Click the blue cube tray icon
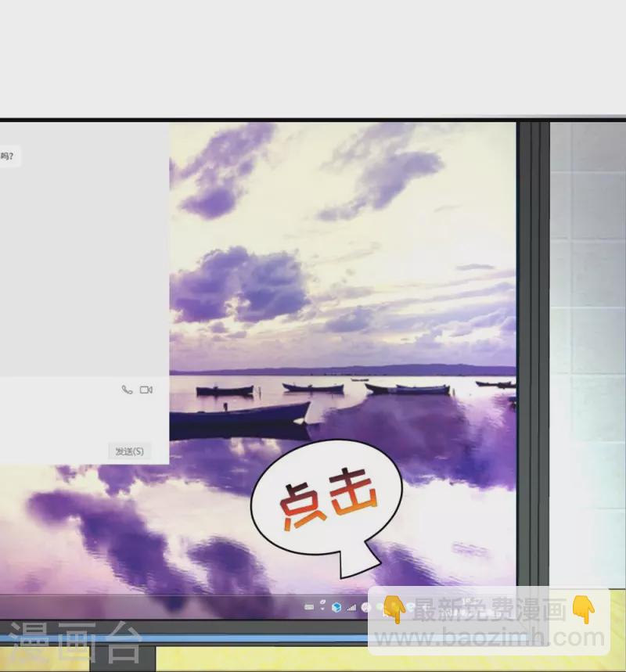Screen dimensions: 626x672 (x=336, y=607)
